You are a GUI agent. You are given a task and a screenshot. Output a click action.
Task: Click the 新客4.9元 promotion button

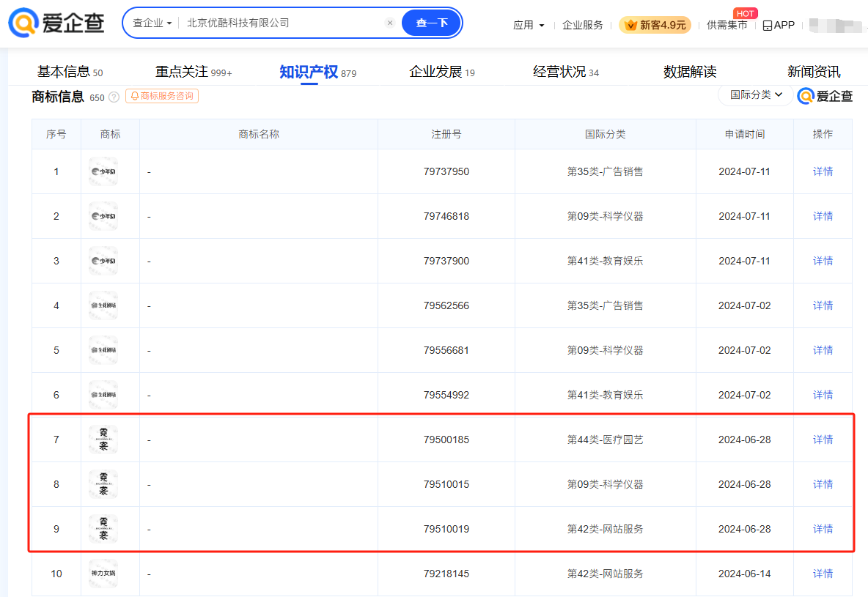point(655,25)
